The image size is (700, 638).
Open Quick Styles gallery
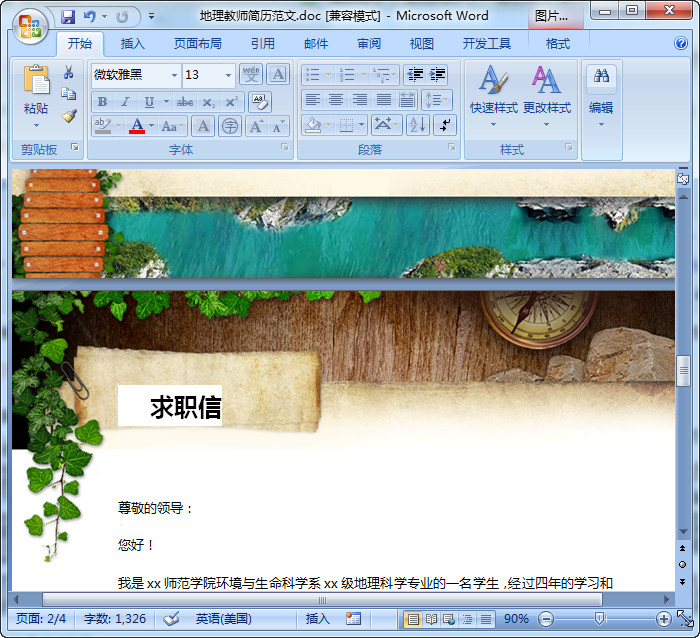(x=494, y=95)
